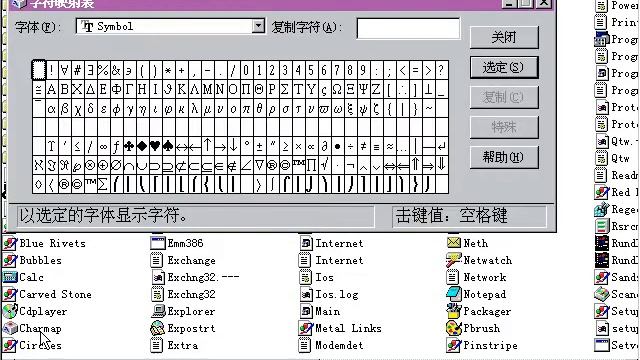Click the 关闭 close button
Image resolution: width=640 pixels, height=360 pixels.
pyautogui.click(x=504, y=37)
